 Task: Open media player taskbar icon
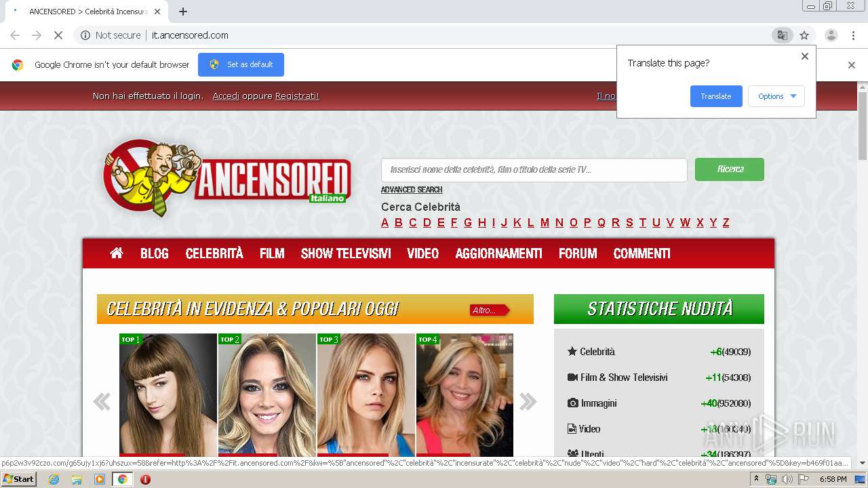tap(100, 479)
